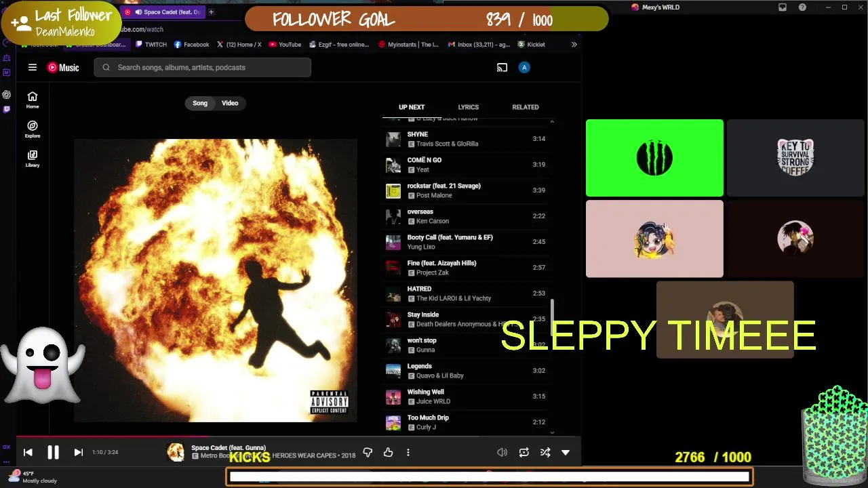Open the X Home bookmark
The height and width of the screenshot is (488, 868).
(239, 45)
